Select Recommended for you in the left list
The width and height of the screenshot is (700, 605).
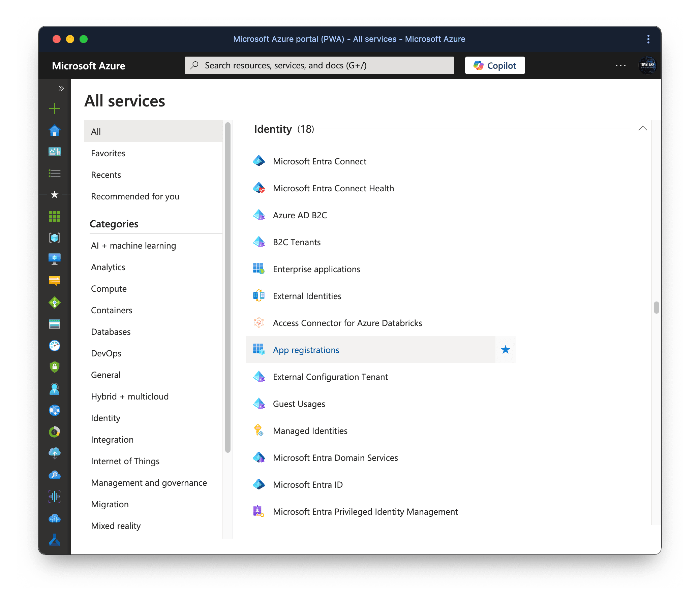click(153, 196)
